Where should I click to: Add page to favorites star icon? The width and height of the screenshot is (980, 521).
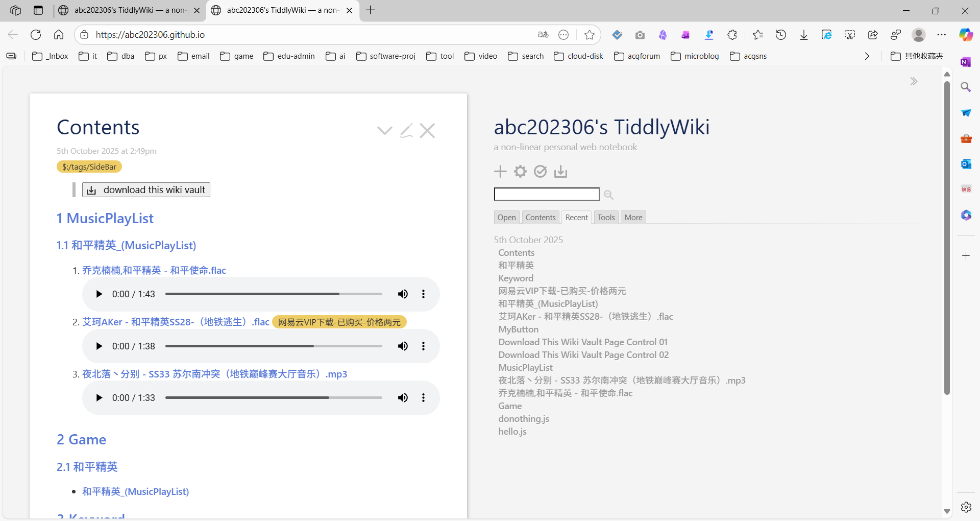click(590, 35)
